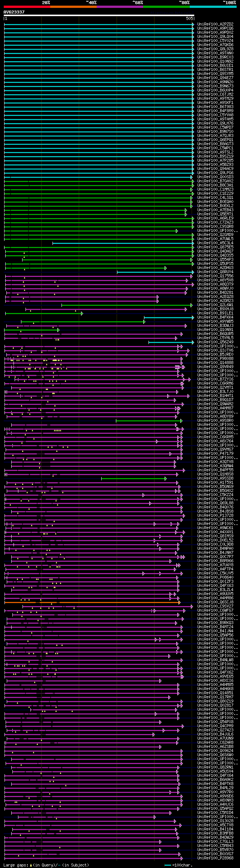Select hit label UniRef100_B4FKK4
The image size is (240, 868).
pyautogui.click(x=215, y=317)
